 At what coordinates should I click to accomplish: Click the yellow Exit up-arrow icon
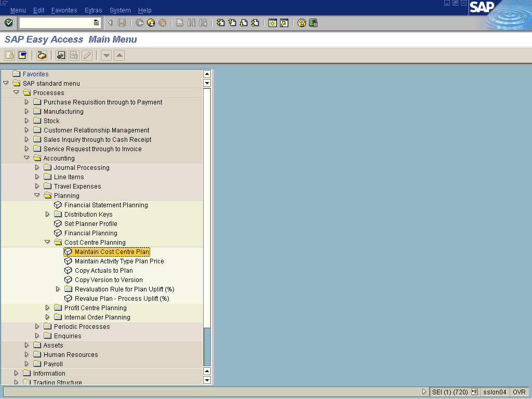tap(151, 23)
